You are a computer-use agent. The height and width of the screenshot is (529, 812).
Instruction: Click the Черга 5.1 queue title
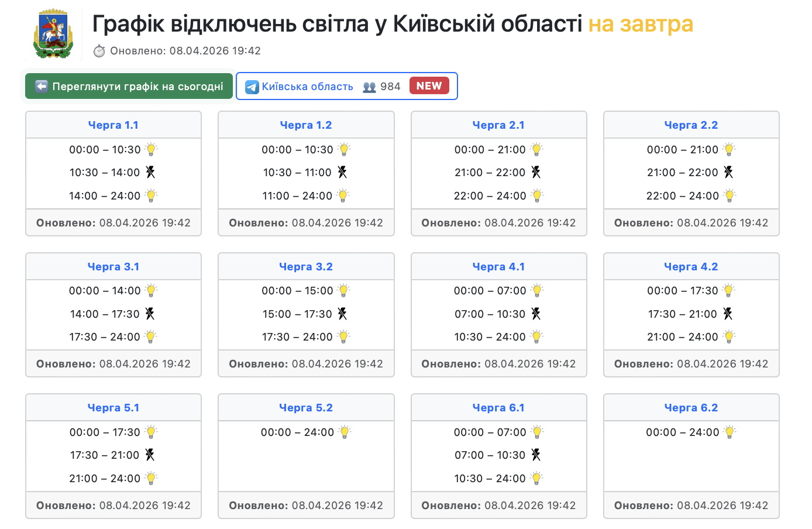(113, 408)
